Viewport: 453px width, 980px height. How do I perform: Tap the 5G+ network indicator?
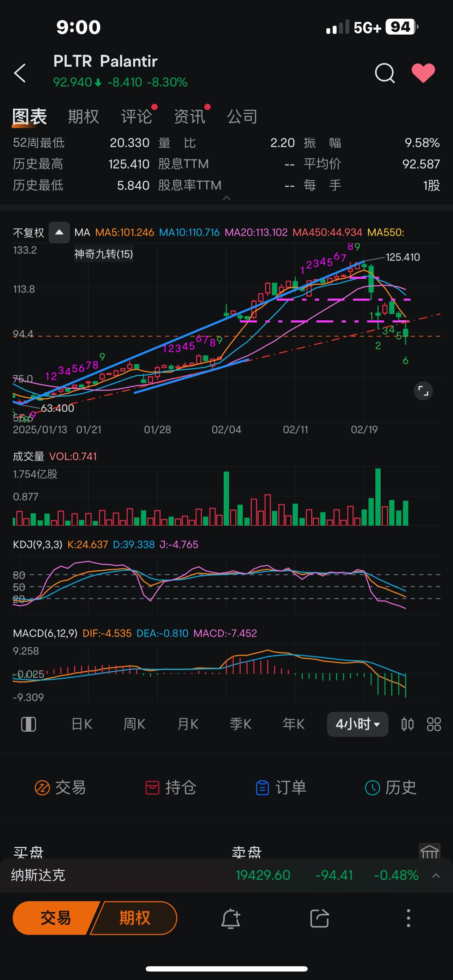tap(367, 28)
